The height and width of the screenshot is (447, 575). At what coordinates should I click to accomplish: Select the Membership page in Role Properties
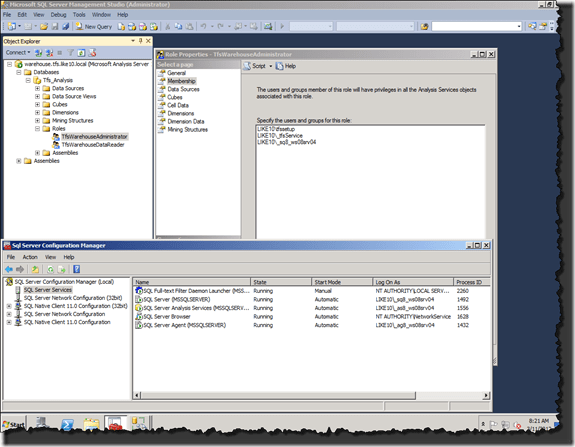point(181,81)
